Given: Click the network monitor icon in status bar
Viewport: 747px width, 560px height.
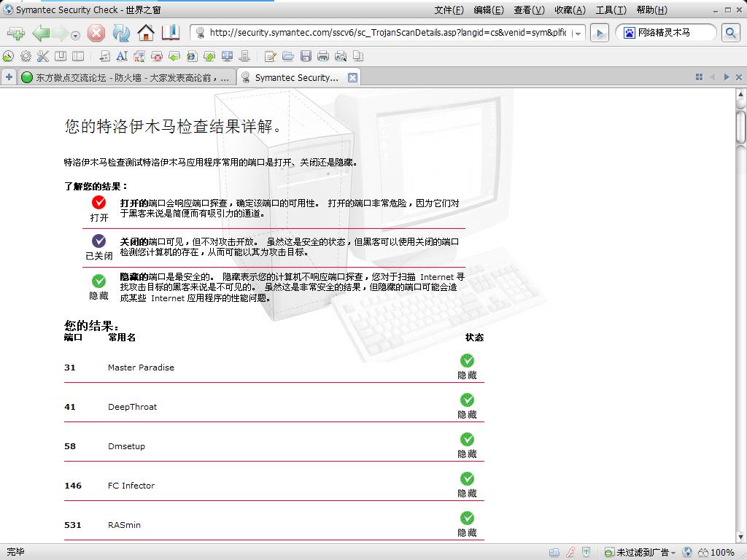Looking at the screenshot, I should coord(554,553).
